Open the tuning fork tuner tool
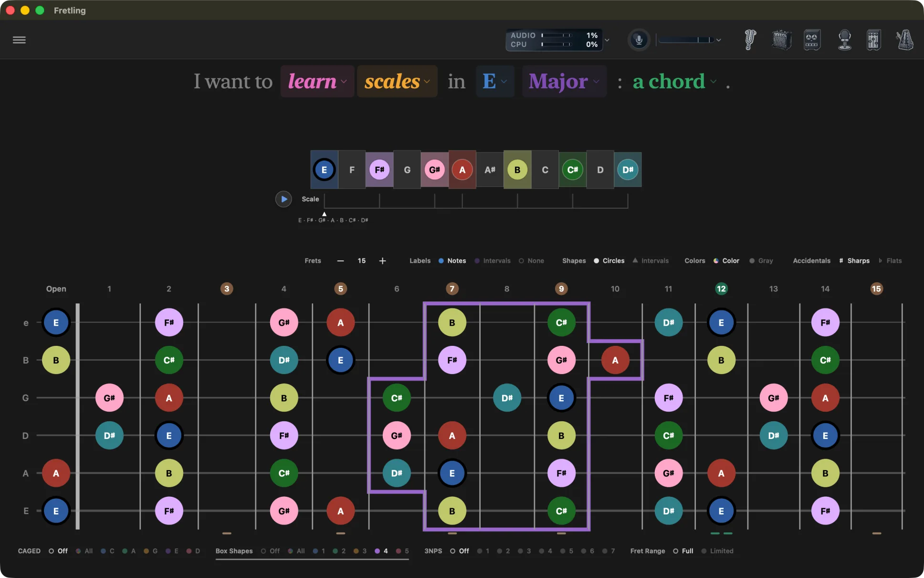This screenshot has width=924, height=578. pyautogui.click(x=750, y=40)
